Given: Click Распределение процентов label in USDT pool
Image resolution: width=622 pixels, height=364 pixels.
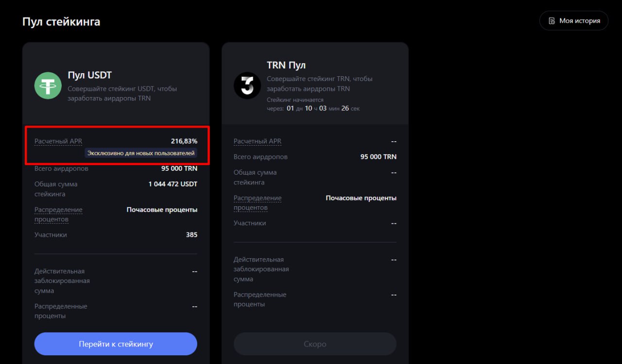Looking at the screenshot, I should pos(58,215).
